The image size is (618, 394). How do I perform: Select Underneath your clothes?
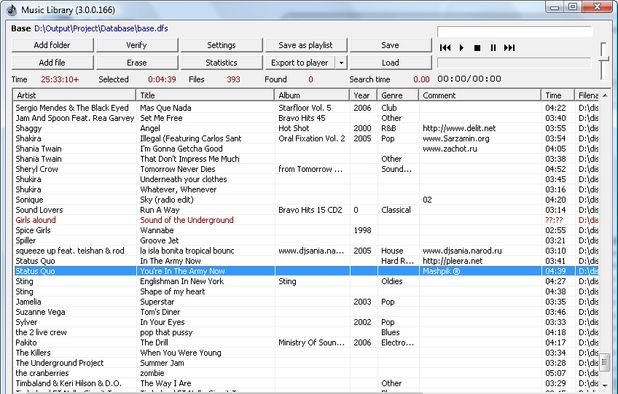[x=306, y=179]
